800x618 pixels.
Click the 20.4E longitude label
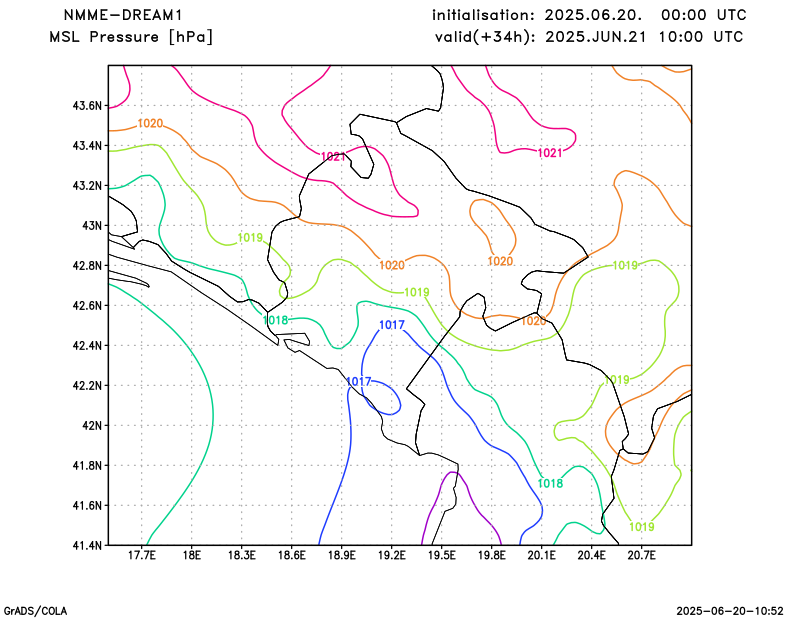point(592,555)
